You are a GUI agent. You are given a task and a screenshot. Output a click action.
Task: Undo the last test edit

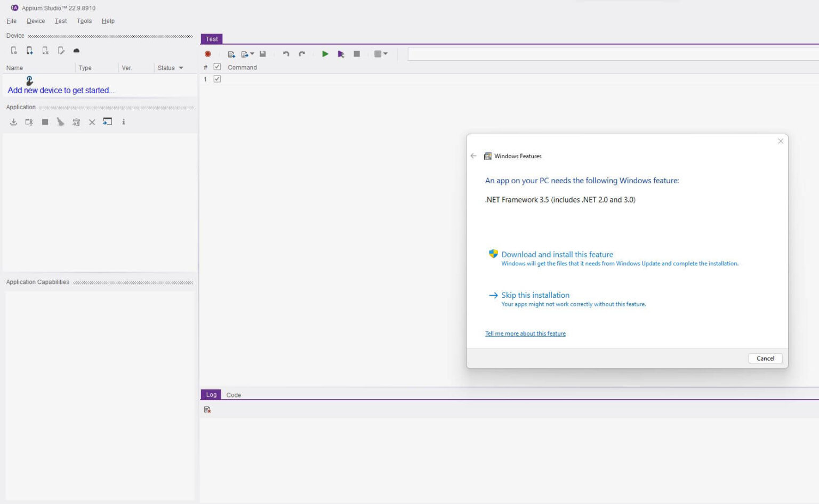point(286,54)
